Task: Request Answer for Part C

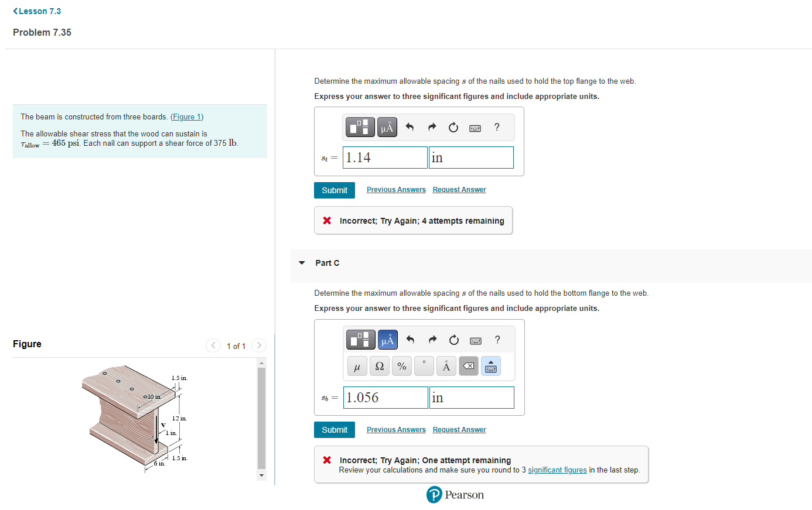Action: click(459, 430)
